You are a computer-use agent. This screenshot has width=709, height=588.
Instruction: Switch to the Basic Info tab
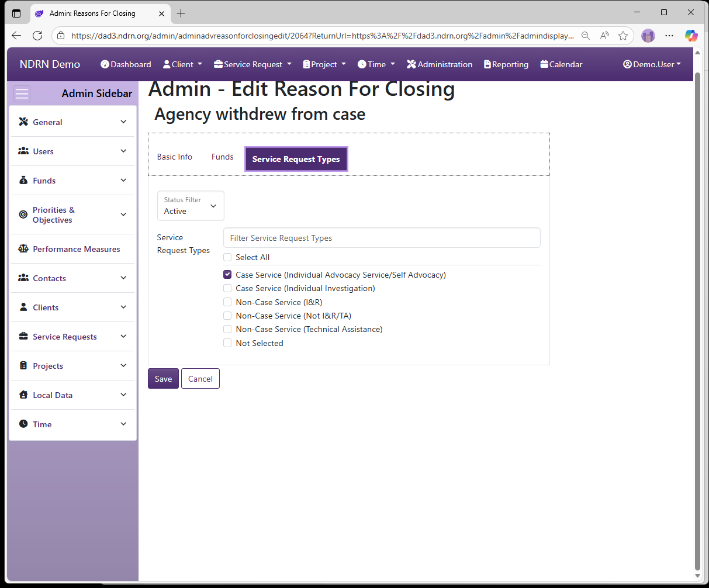175,157
